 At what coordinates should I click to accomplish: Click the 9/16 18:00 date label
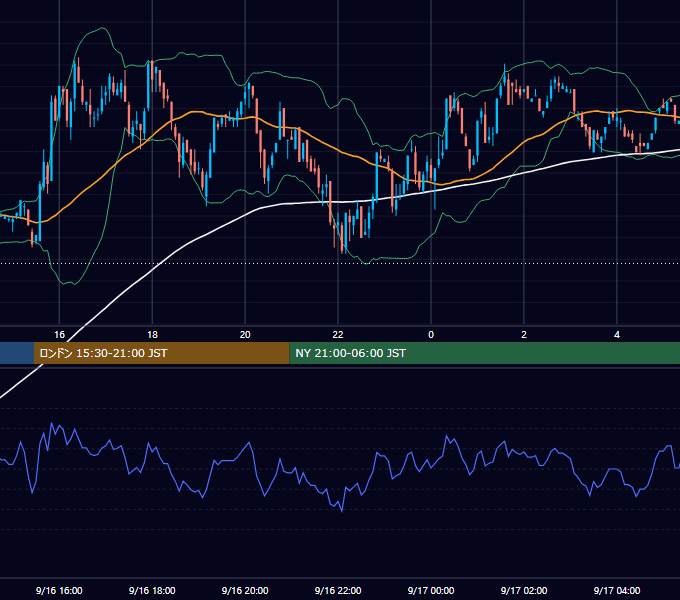coord(152,590)
